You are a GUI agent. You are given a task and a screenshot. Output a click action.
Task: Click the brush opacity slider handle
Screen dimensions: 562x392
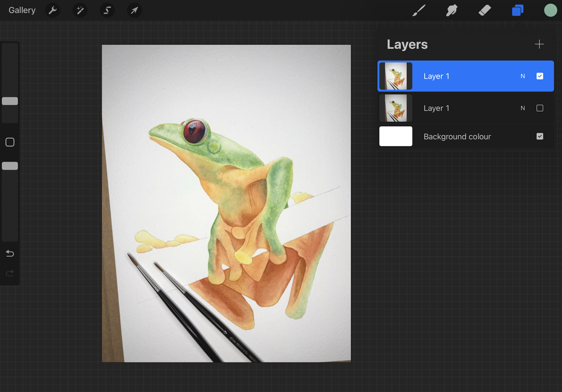point(10,166)
